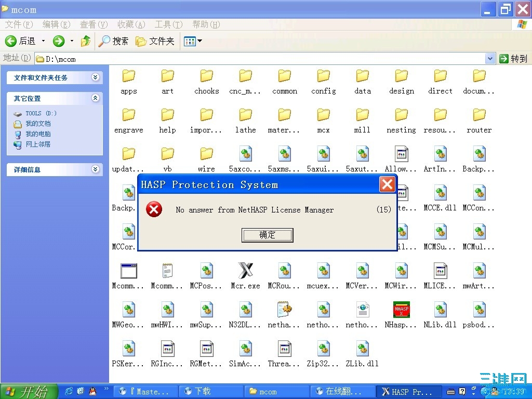Open the back history dropdown arrow

click(x=44, y=41)
